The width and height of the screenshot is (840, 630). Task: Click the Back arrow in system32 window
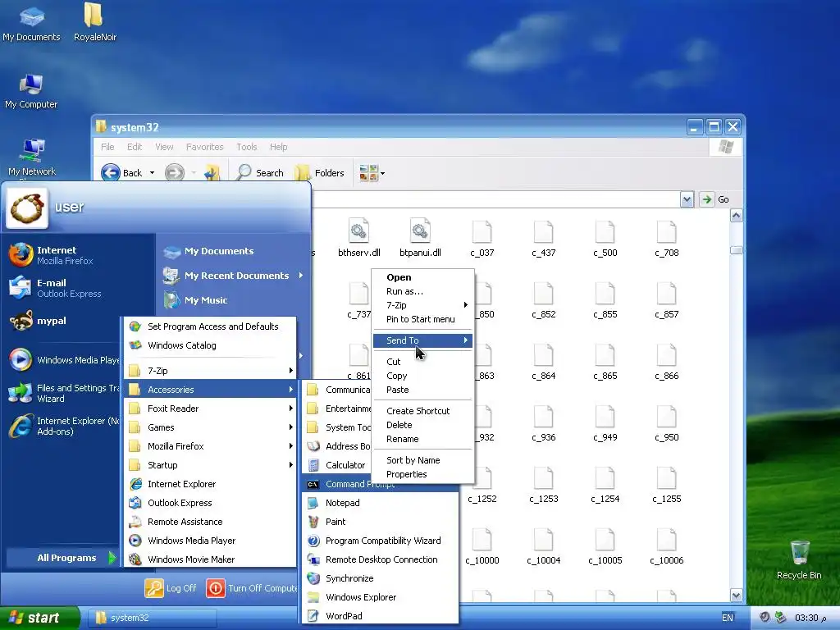coord(111,172)
